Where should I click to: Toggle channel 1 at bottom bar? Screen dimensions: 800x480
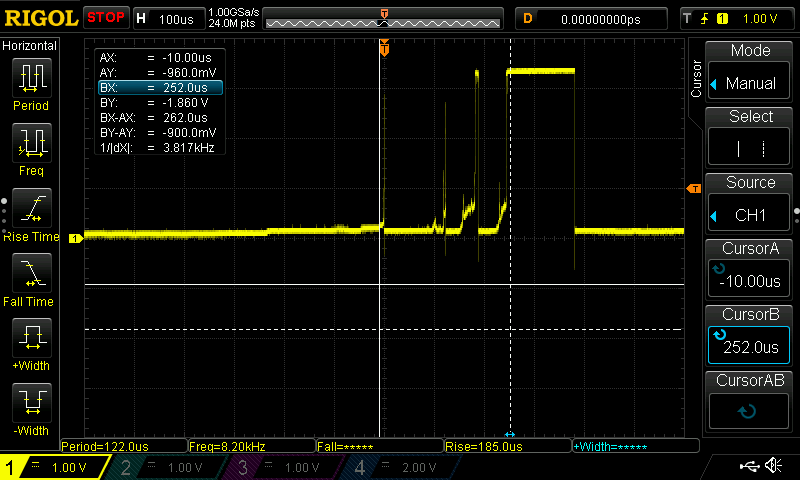coord(56,467)
